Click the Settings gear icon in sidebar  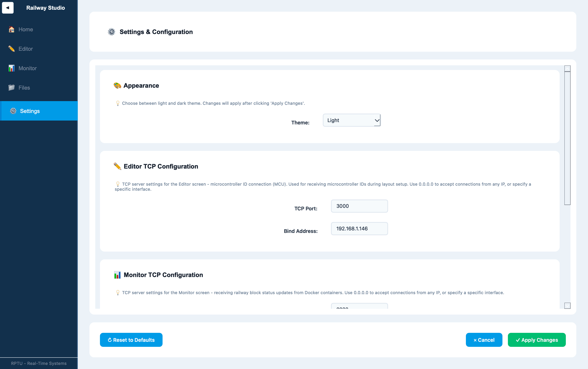(x=13, y=111)
